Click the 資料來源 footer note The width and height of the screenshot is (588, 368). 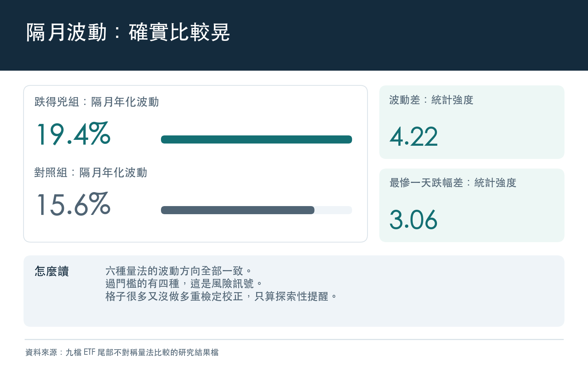[122, 352]
